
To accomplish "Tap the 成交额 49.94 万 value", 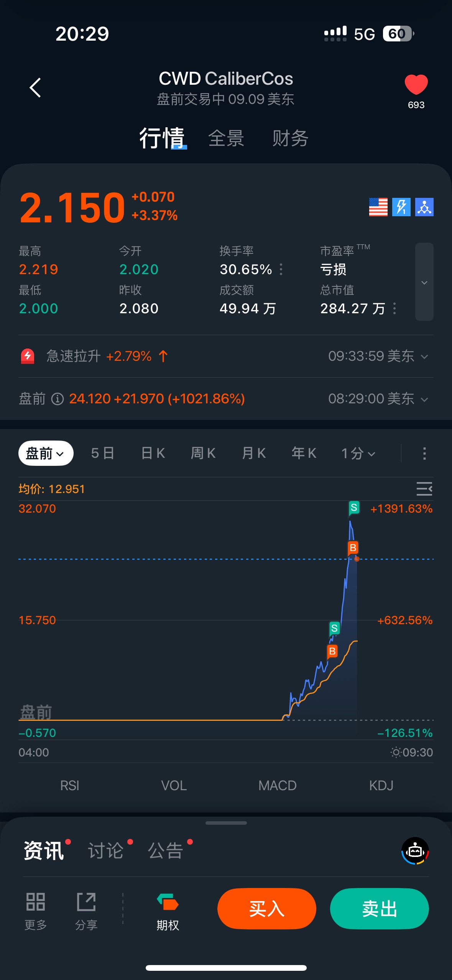I will point(248,308).
